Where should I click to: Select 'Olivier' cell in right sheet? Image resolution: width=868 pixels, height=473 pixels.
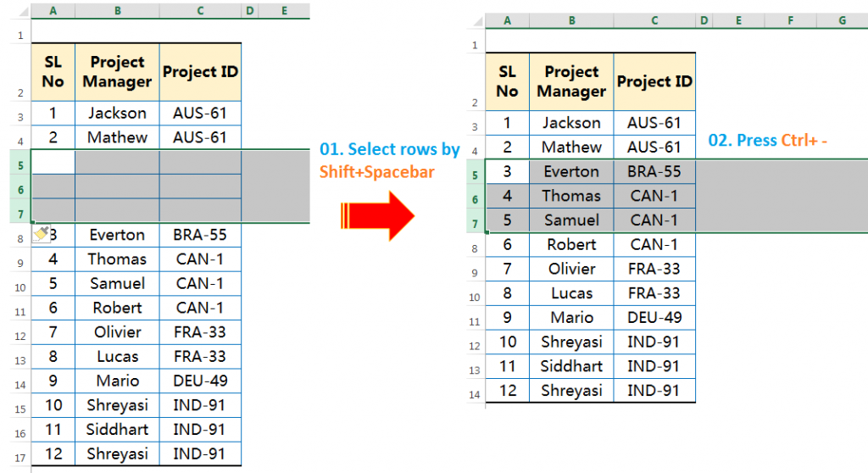tap(572, 270)
